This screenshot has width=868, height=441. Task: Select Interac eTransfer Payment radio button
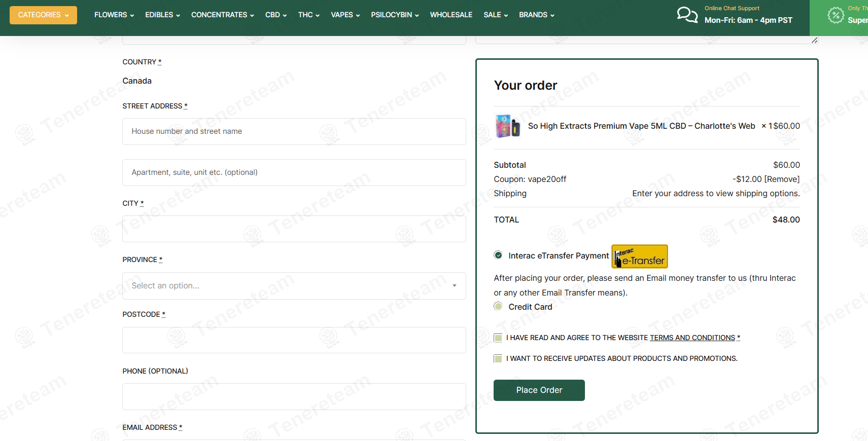[x=498, y=255]
